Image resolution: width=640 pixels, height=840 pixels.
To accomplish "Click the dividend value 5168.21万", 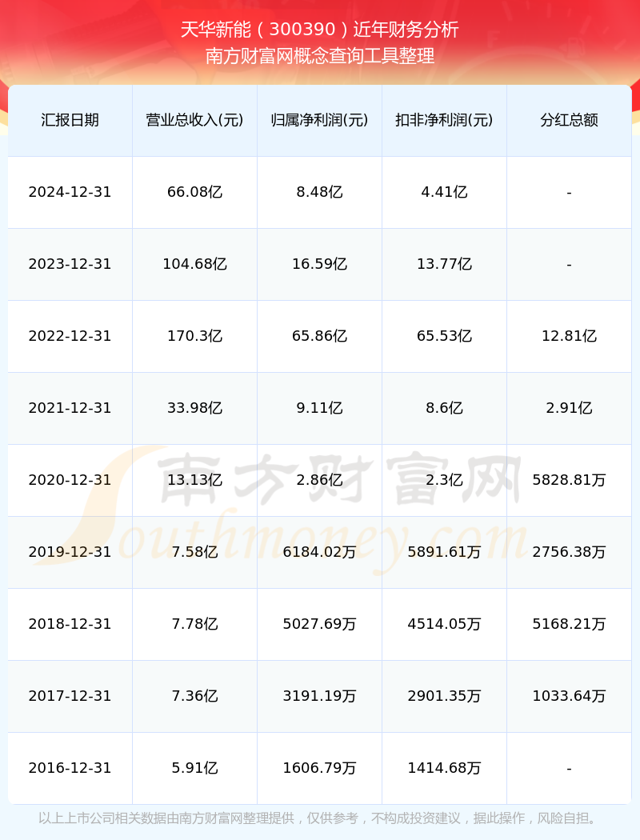I will click(x=570, y=624).
